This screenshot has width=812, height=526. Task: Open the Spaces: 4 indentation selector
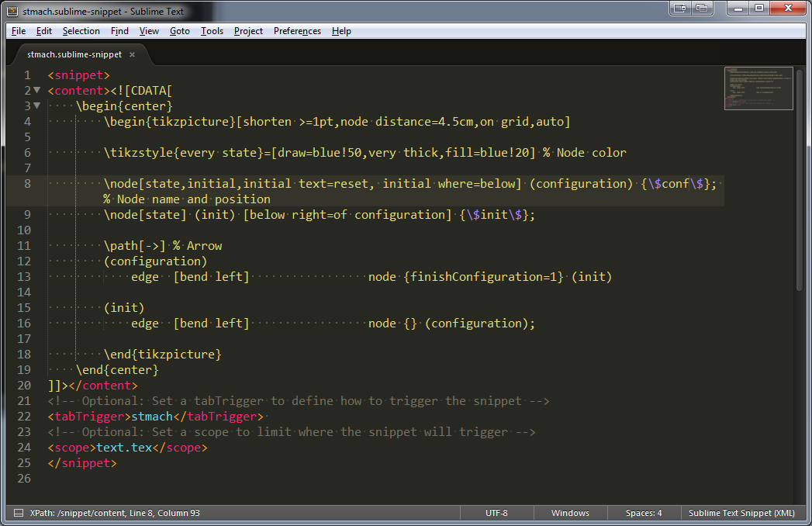point(644,513)
